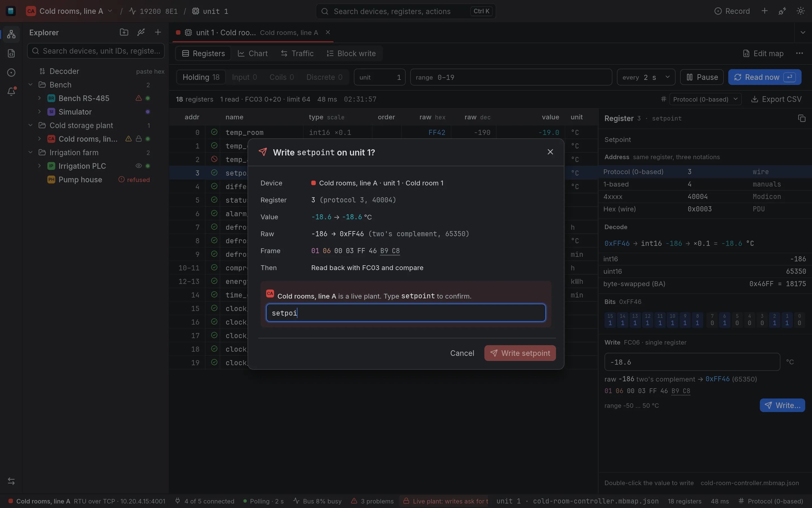Screen dimensions: 812x508
Task: Select the Holding 18 register type
Action: click(x=201, y=77)
